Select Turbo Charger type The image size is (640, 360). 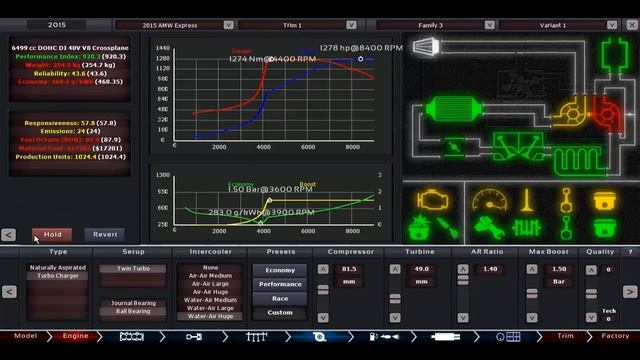[58, 276]
